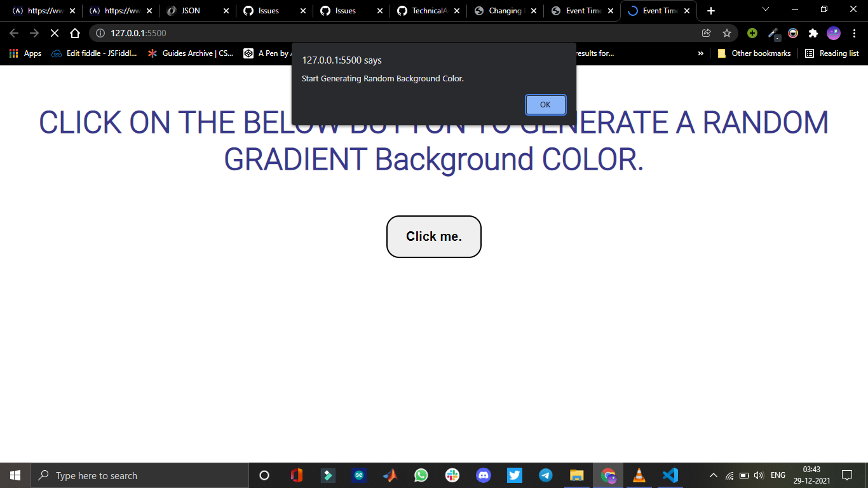Close the Changing tab
The height and width of the screenshot is (488, 868).
pyautogui.click(x=533, y=11)
